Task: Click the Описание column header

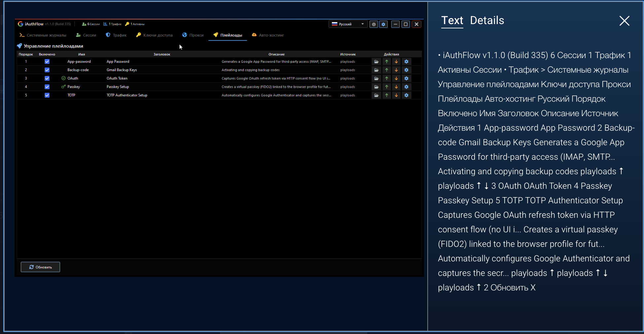Action: (276, 54)
